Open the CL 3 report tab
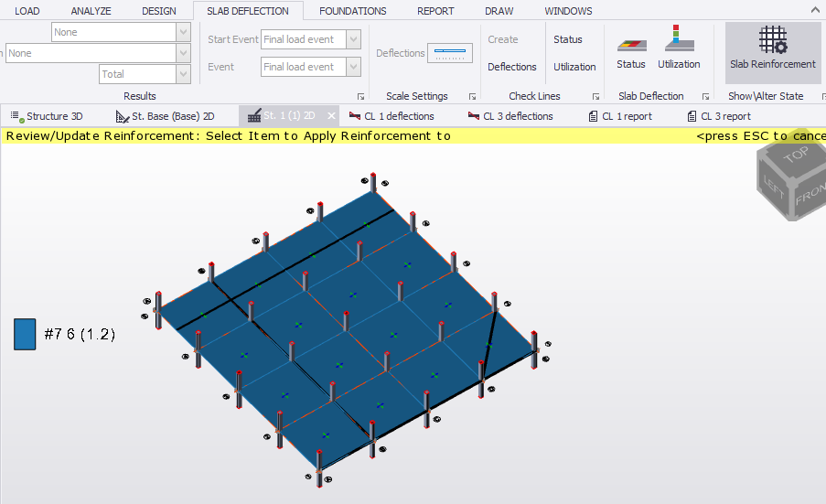 pyautogui.click(x=719, y=116)
